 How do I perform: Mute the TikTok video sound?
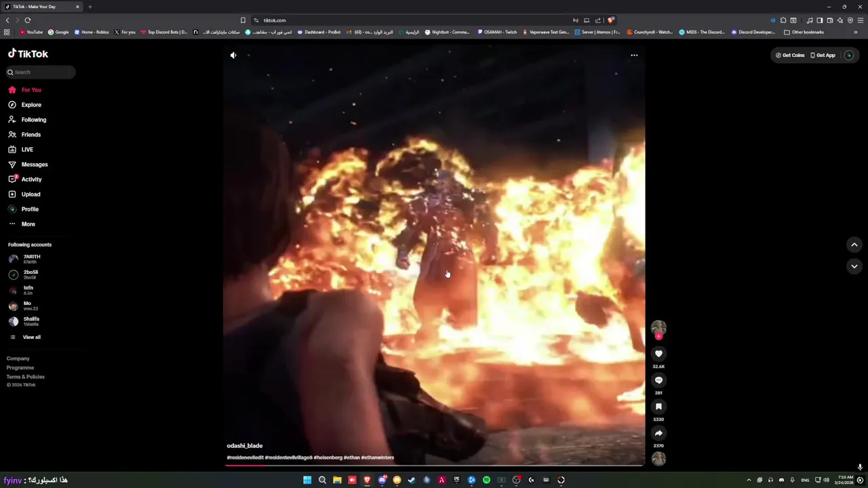point(233,56)
